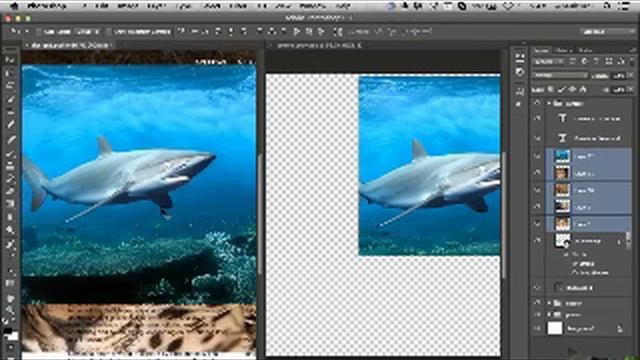This screenshot has height=360, width=640.
Task: Select the Eyedropper tool
Action: 10,125
